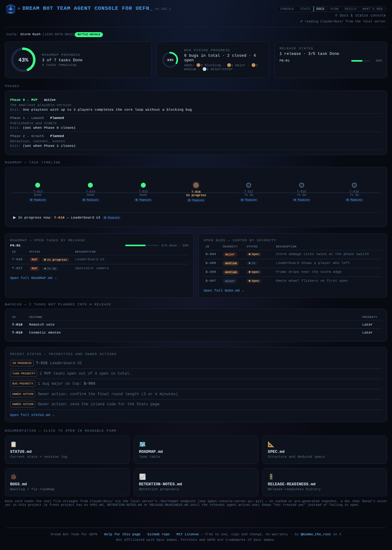Image resolution: width=392 pixels, height=550 pixels.
Task: Select the T-018 To do timeline marker
Action: [x=302, y=185]
